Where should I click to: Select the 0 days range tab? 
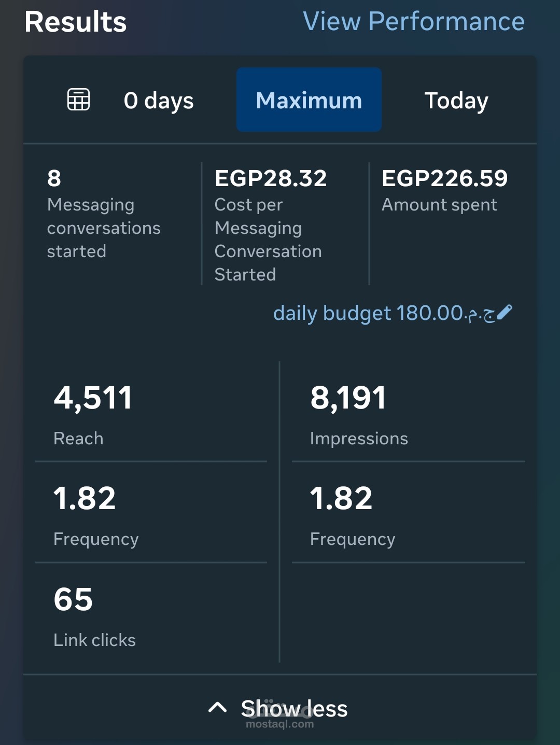tap(159, 101)
